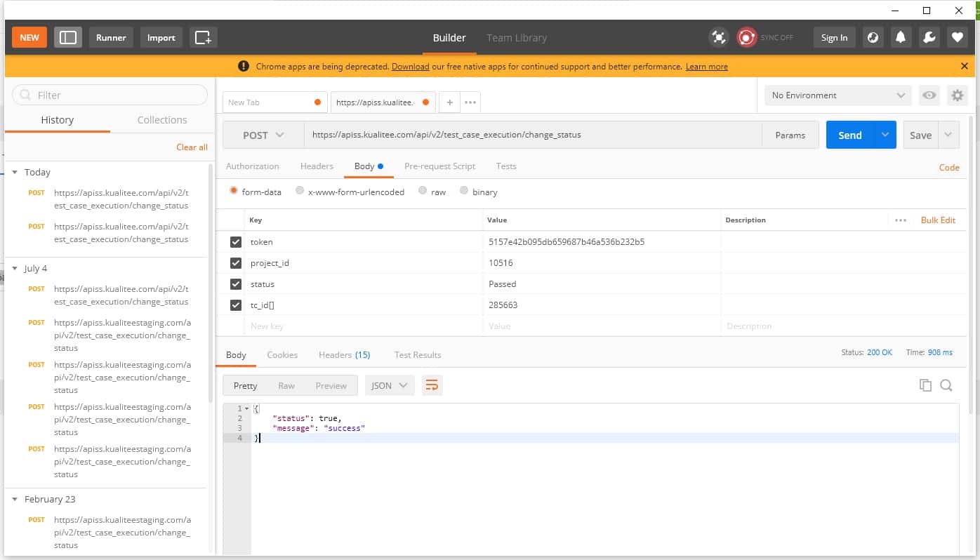Image resolution: width=980 pixels, height=560 pixels.
Task: Click the heart icon in header
Action: point(957,37)
